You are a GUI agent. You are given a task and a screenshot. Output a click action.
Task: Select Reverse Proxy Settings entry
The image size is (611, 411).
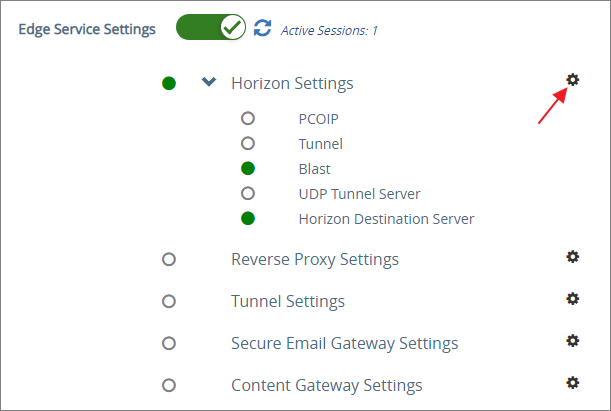315,260
